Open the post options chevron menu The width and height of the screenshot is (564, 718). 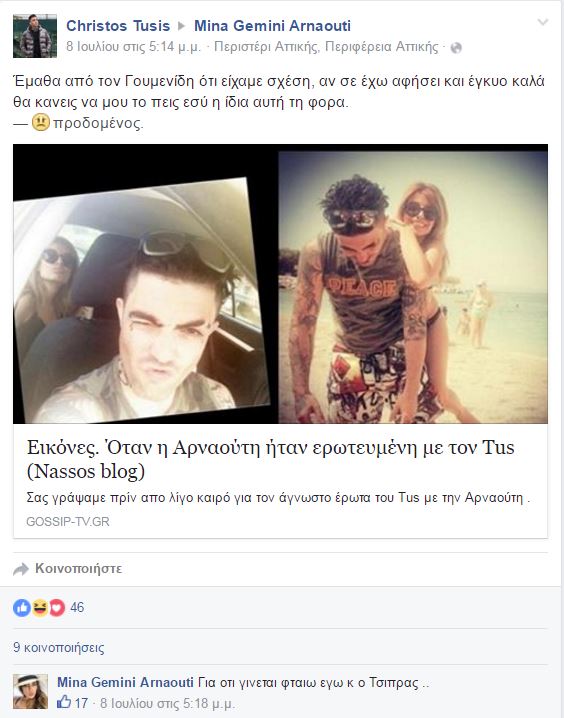(542, 22)
